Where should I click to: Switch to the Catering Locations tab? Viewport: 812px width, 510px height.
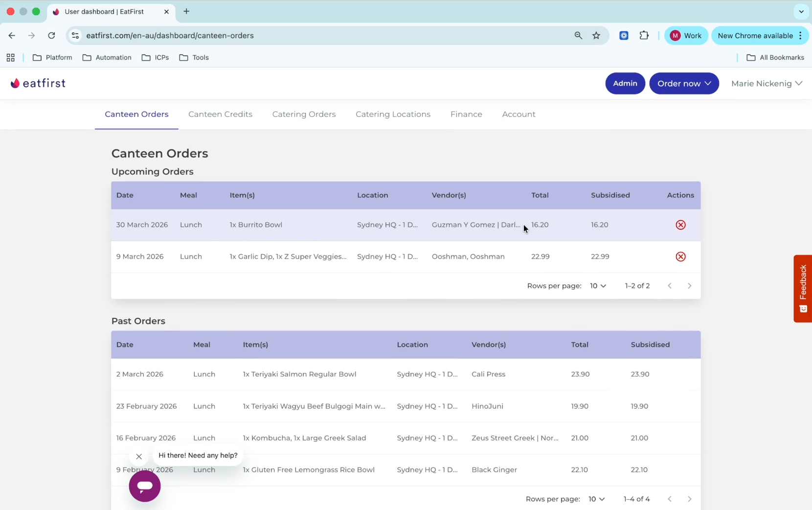(x=393, y=114)
